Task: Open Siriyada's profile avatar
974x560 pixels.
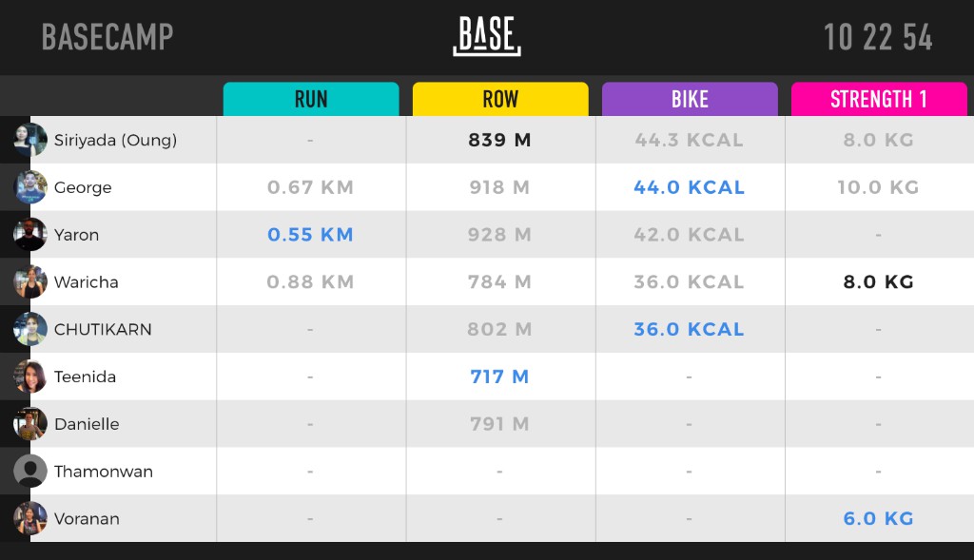Action: tap(29, 139)
